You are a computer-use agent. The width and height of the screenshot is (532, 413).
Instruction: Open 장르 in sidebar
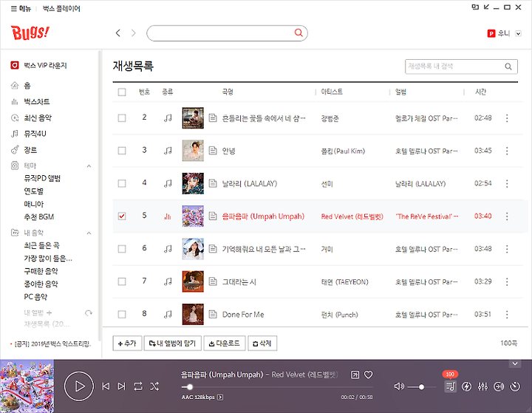(24, 150)
